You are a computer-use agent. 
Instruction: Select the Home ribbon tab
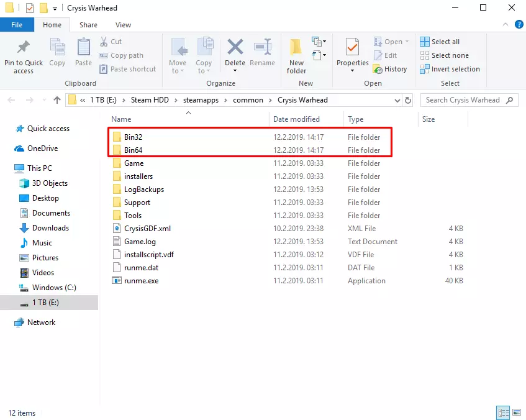(x=52, y=25)
